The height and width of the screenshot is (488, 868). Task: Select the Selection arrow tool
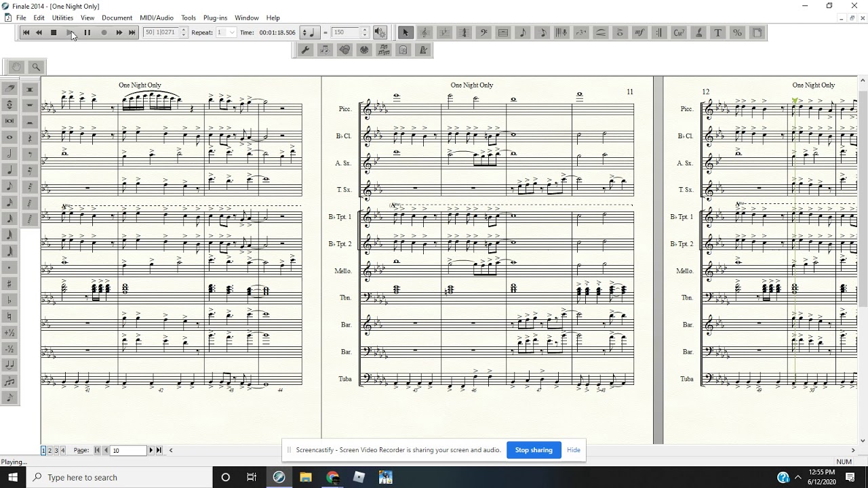click(406, 33)
